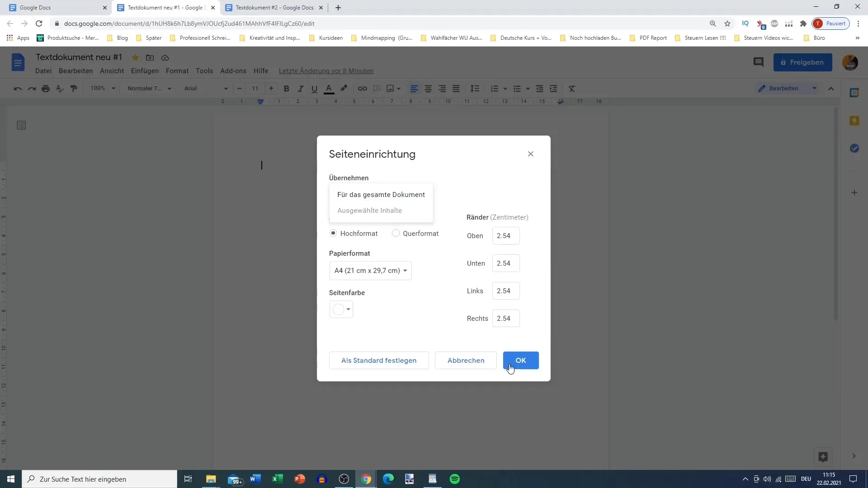Click the text alignment center icon
The height and width of the screenshot is (488, 868).
(x=428, y=88)
